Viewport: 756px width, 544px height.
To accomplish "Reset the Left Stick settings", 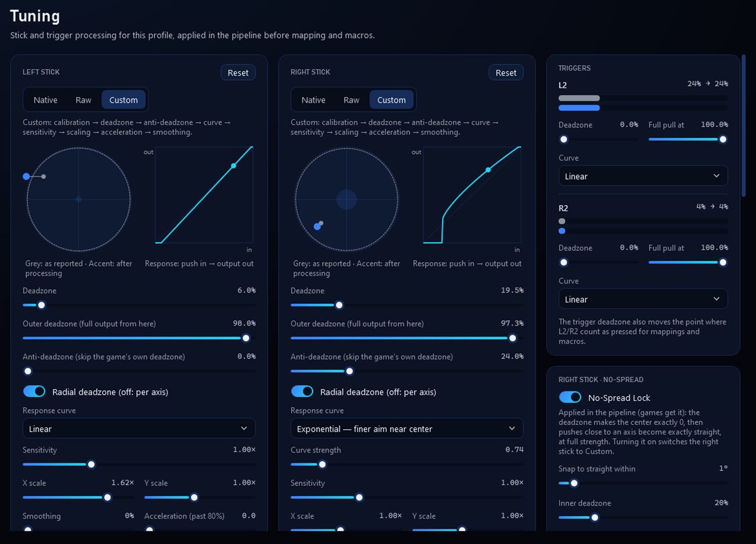I will (x=238, y=72).
